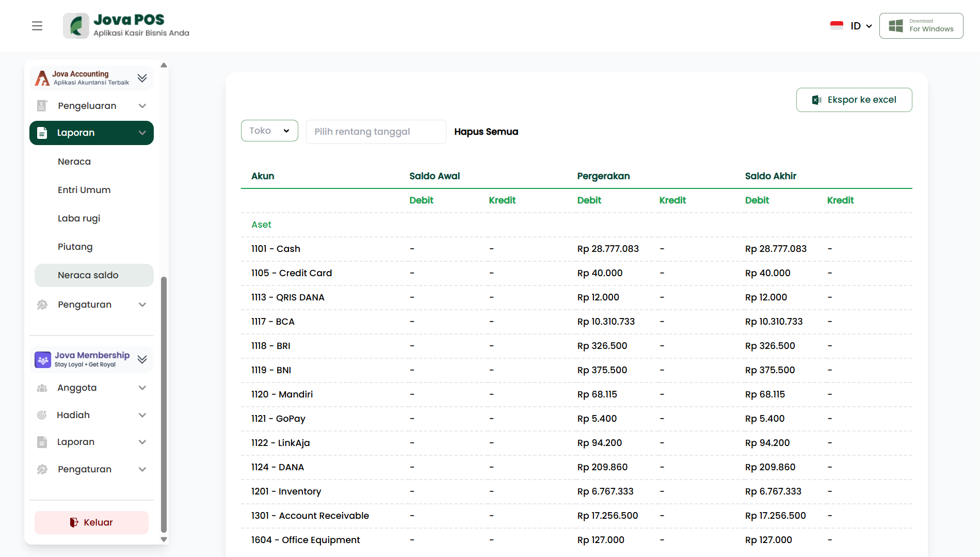The width and height of the screenshot is (980, 557).
Task: Collapse the Jova Accounting section
Action: click(x=142, y=78)
